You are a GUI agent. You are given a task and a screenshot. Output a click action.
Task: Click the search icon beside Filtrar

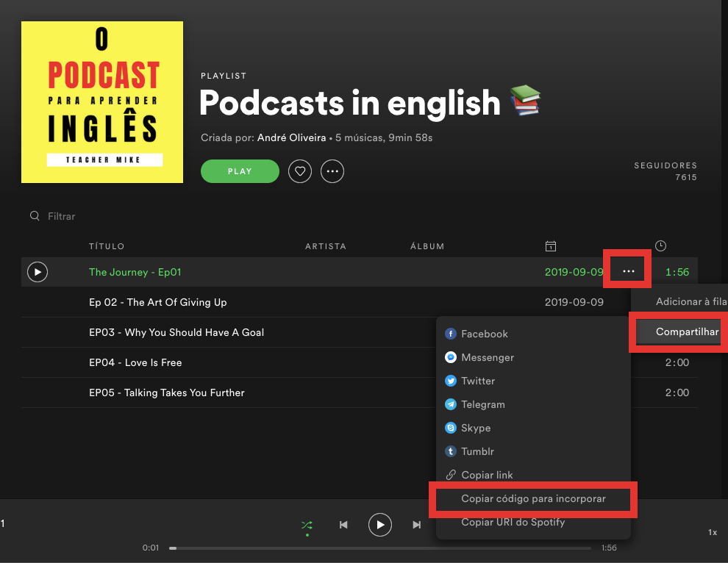[x=35, y=216]
